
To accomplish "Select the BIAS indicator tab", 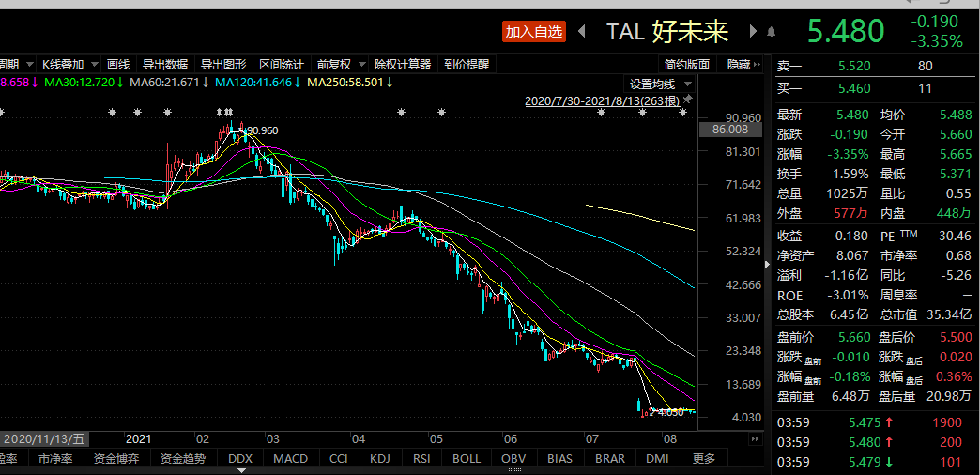I will click(560, 459).
